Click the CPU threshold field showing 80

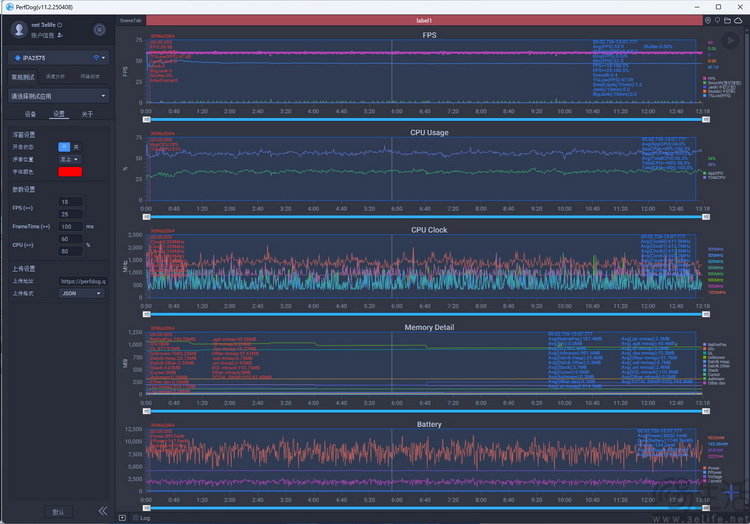70,251
